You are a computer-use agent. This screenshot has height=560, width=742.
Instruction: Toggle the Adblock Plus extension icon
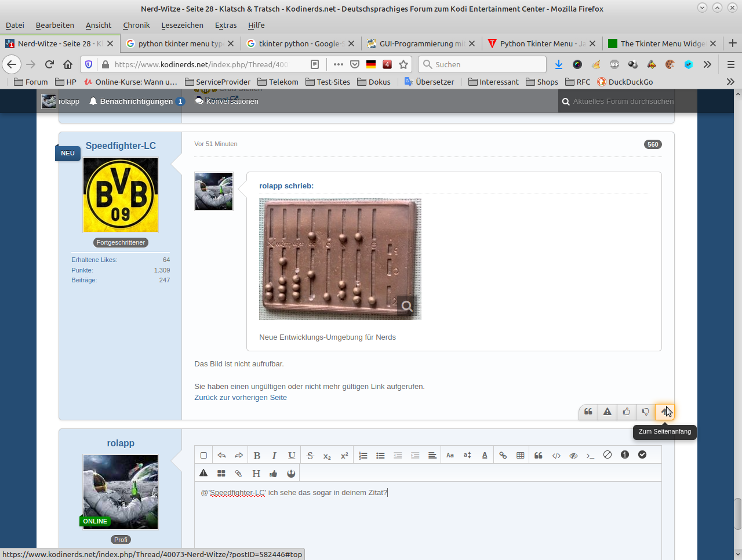[x=614, y=64]
